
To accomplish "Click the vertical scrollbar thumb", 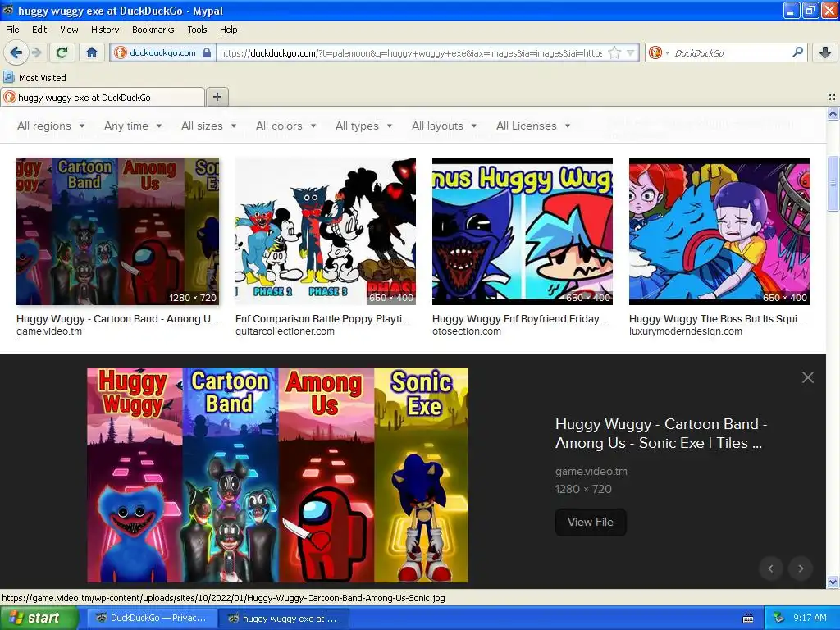I will 833,182.
